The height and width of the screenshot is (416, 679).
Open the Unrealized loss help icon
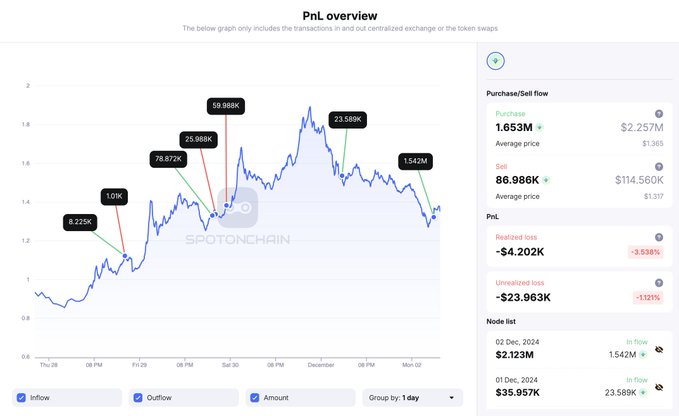659,283
